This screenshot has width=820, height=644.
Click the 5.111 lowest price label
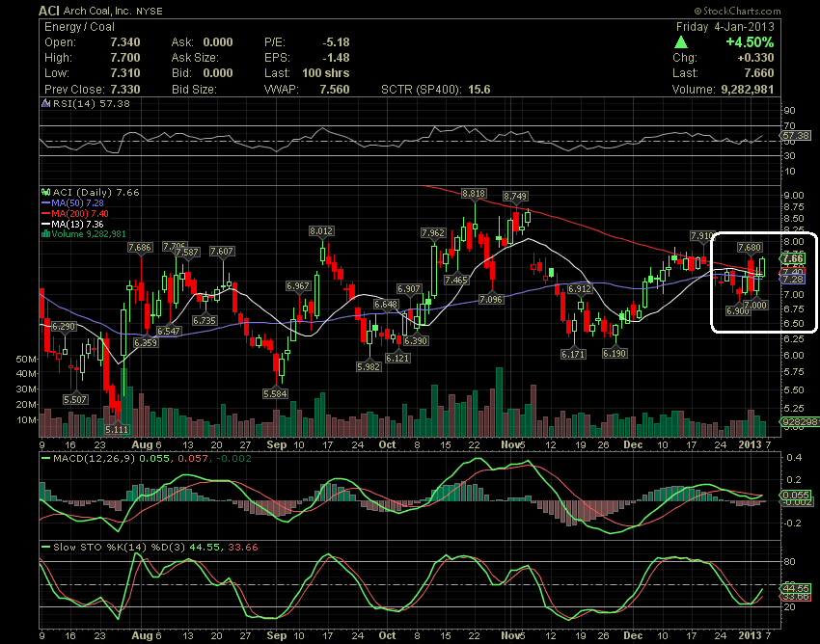[117, 430]
